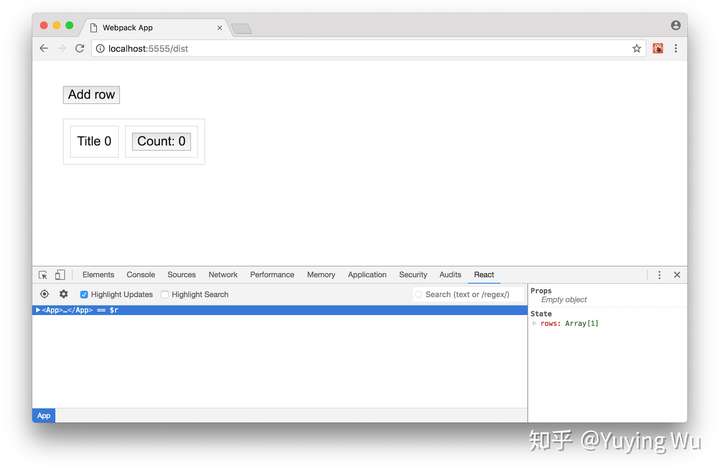Click the site info icon in address bar
Screen dimensions: 720x474
click(x=100, y=48)
